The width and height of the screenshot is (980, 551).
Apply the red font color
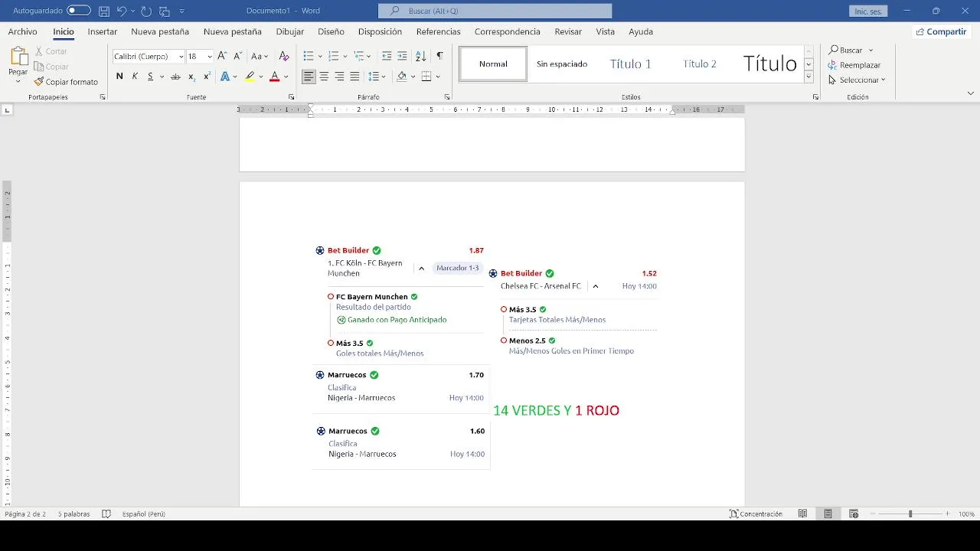pos(274,77)
